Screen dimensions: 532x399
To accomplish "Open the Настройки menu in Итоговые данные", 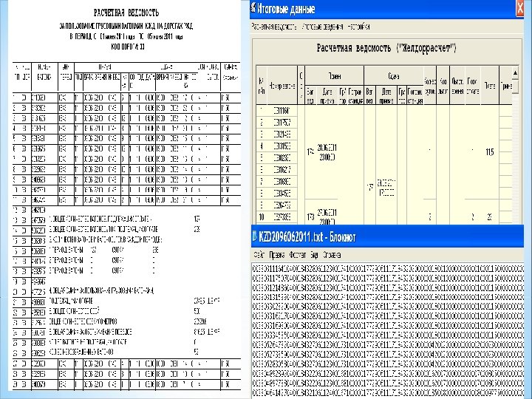I will coord(358,27).
